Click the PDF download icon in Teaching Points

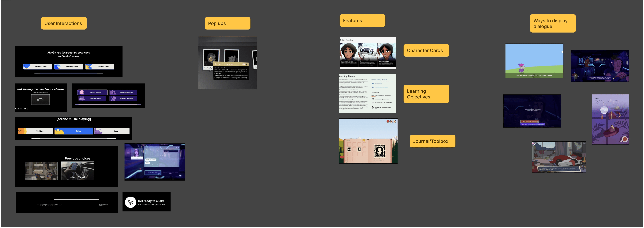coord(373,108)
